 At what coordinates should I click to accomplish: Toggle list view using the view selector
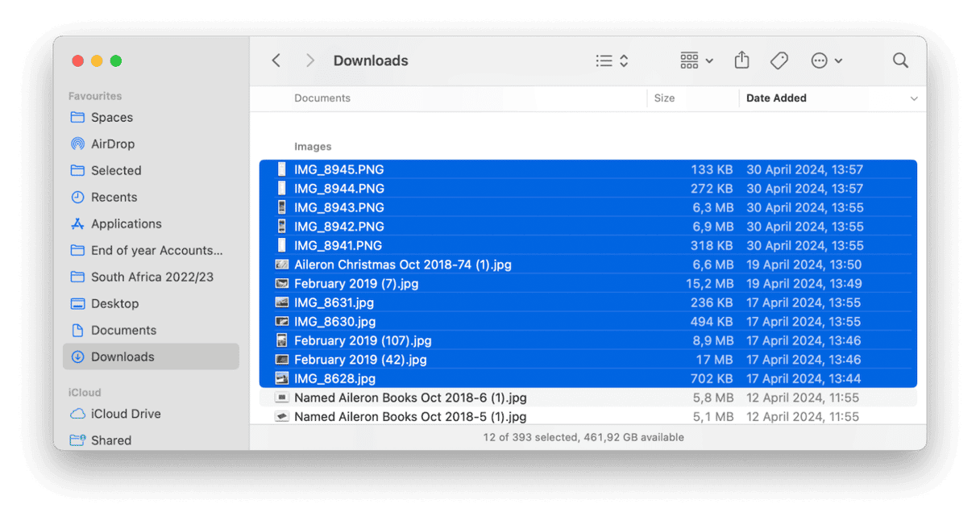click(x=603, y=60)
